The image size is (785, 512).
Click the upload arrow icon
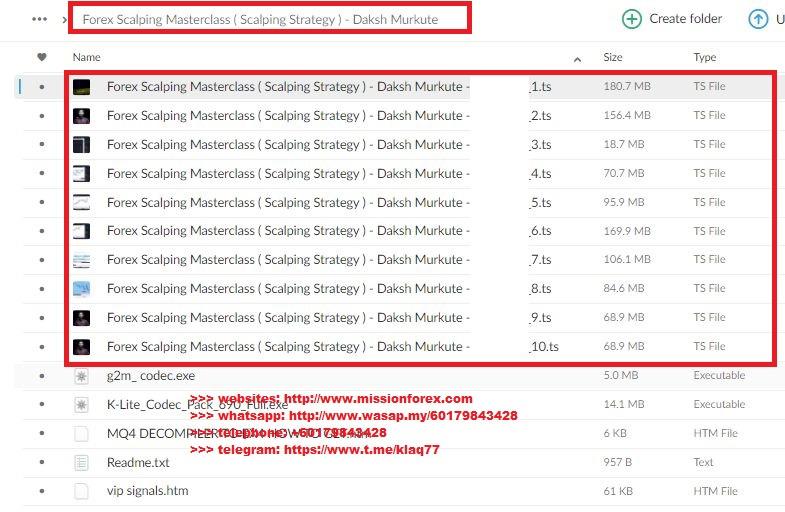(758, 19)
